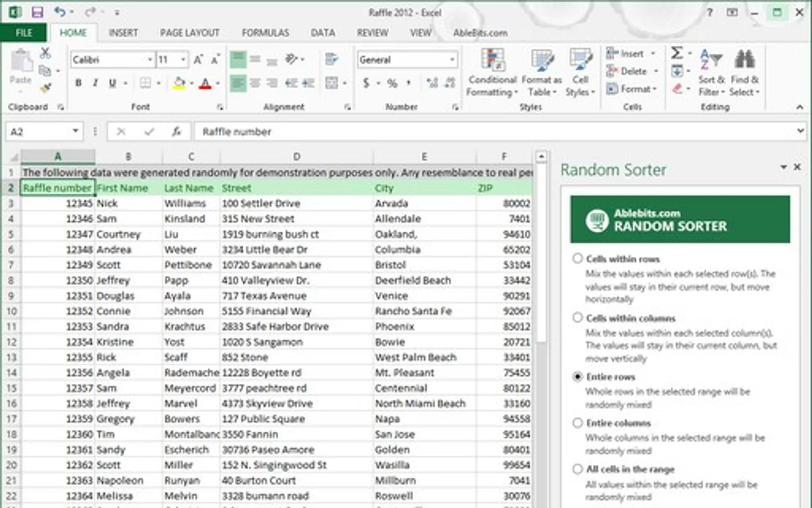The height and width of the screenshot is (508, 812).
Task: Open the General number format dropdown
Action: [x=452, y=60]
